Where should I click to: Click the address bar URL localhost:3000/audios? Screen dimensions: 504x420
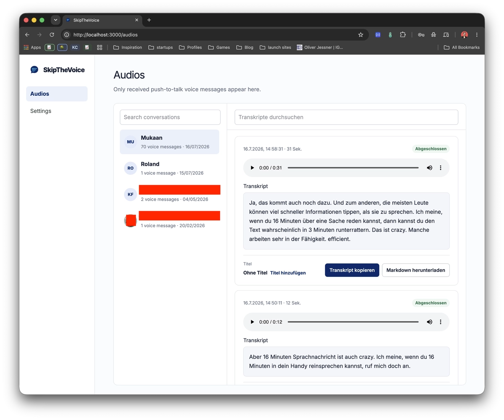(x=105, y=35)
